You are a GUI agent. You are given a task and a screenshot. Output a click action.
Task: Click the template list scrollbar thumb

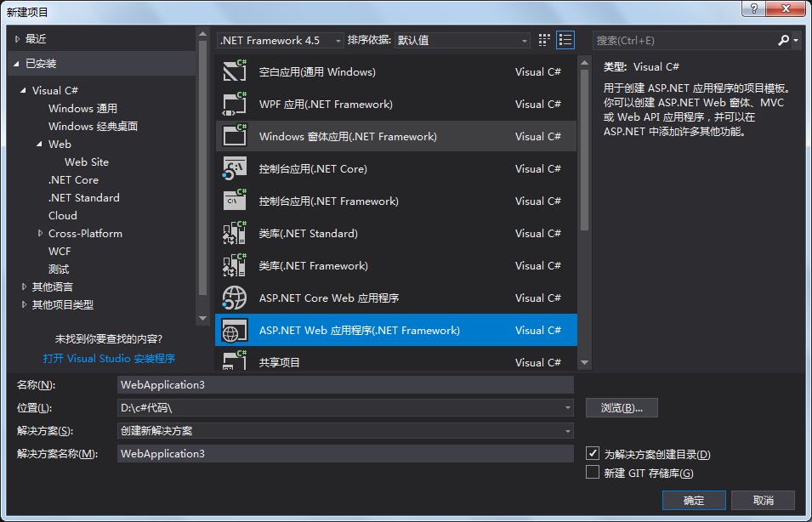[585, 150]
